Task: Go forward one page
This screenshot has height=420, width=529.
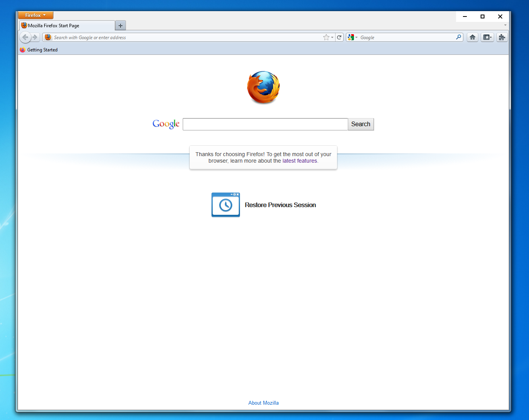Action: (x=35, y=37)
